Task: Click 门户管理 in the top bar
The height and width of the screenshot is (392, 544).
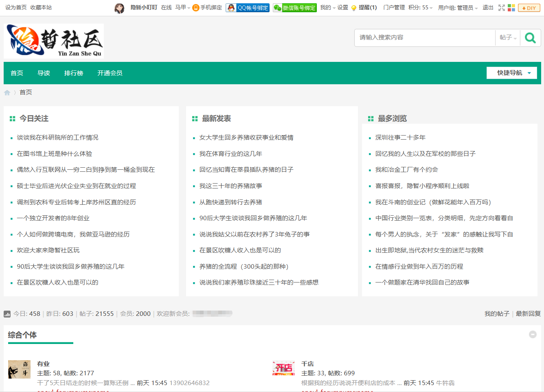Action: pos(394,8)
